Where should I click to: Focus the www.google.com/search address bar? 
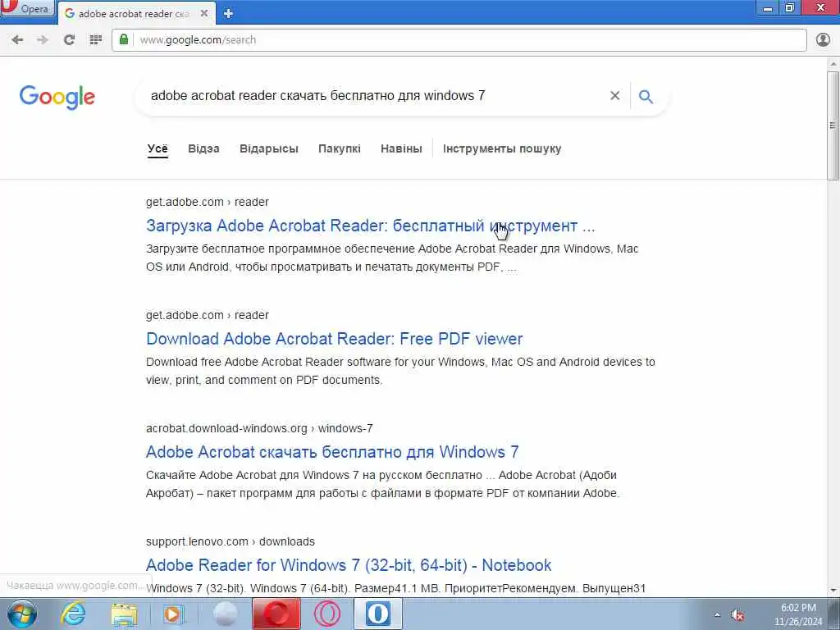coord(459,39)
